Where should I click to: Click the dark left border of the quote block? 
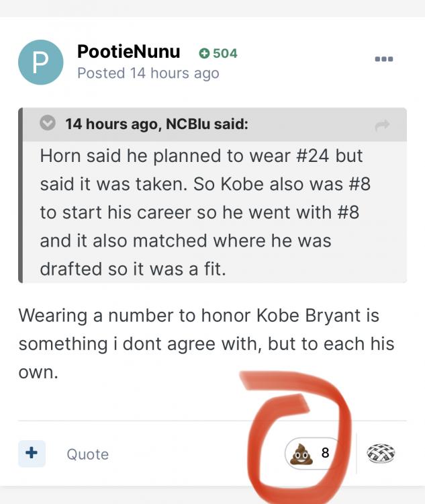point(23,195)
